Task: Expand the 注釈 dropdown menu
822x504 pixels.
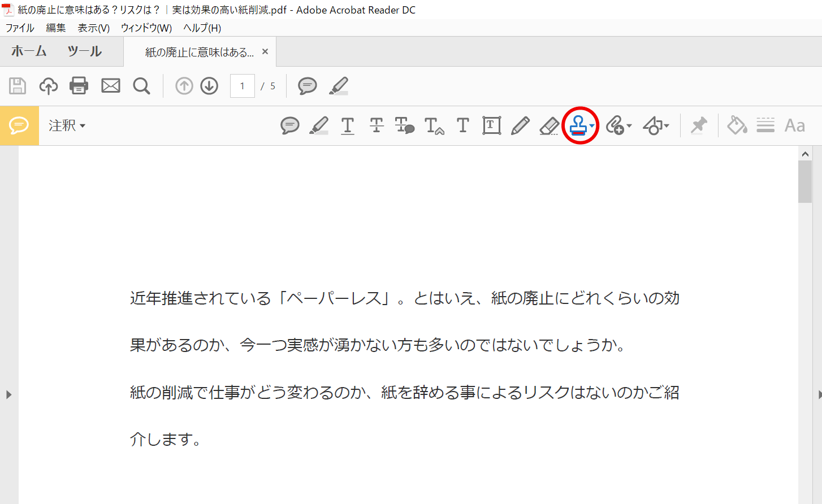Action: 67,125
